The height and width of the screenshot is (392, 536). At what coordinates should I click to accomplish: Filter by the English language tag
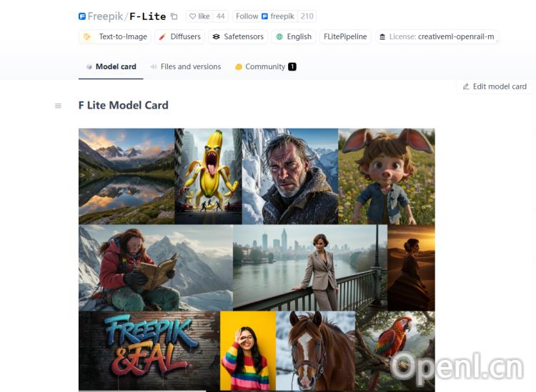pyautogui.click(x=294, y=36)
